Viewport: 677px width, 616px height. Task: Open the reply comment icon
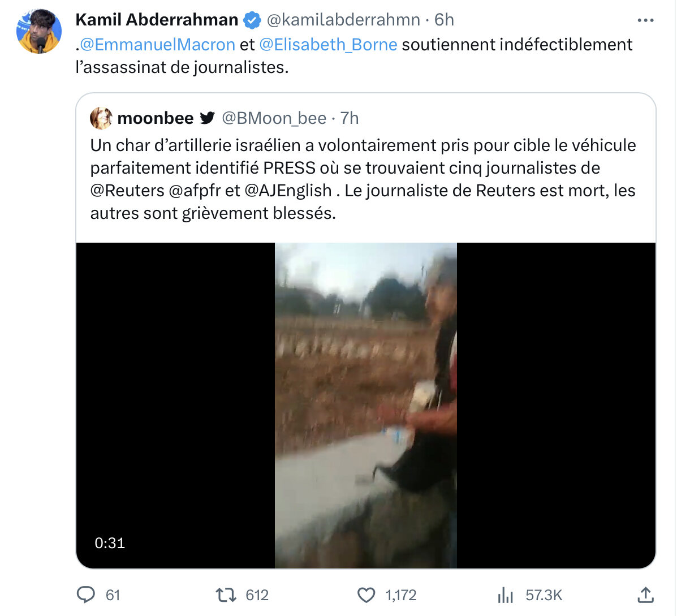click(85, 595)
